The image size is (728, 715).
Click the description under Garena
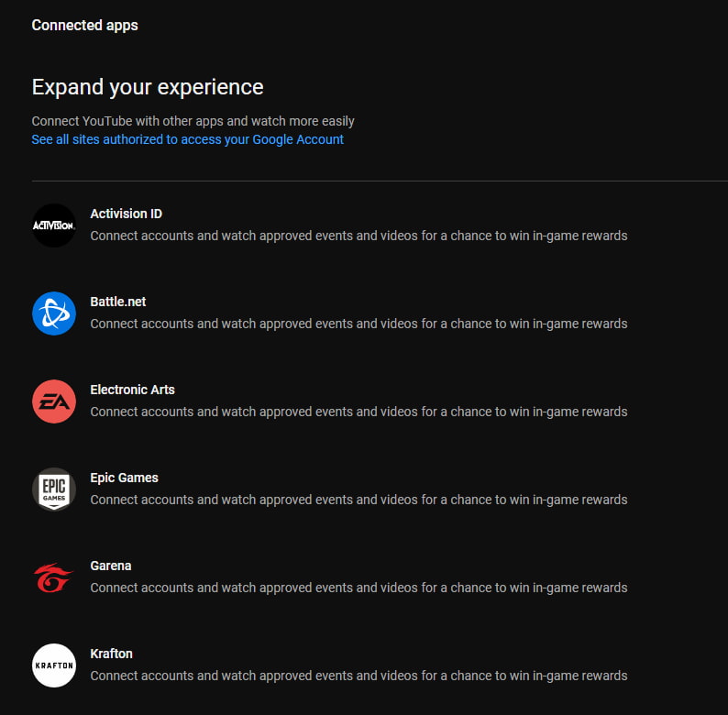(x=358, y=588)
